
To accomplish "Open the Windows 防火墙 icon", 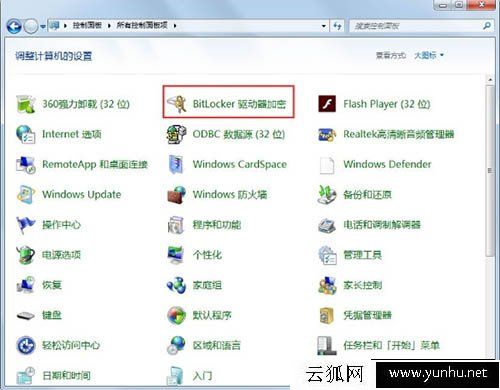I will point(177,195).
